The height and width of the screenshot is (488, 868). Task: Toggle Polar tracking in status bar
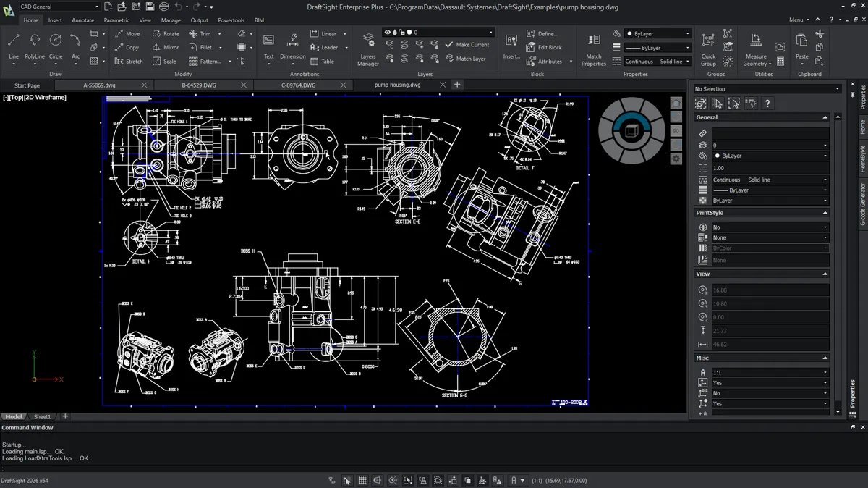point(393,480)
